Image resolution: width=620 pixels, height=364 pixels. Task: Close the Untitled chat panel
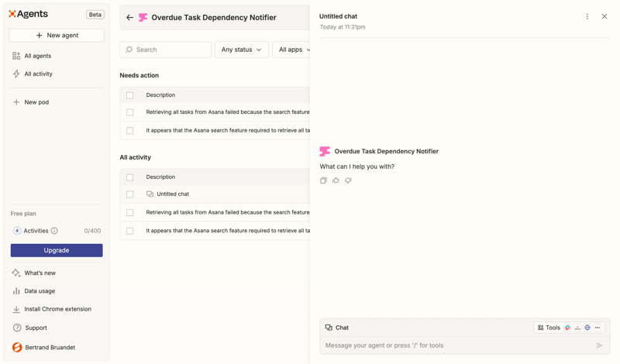pyautogui.click(x=604, y=16)
